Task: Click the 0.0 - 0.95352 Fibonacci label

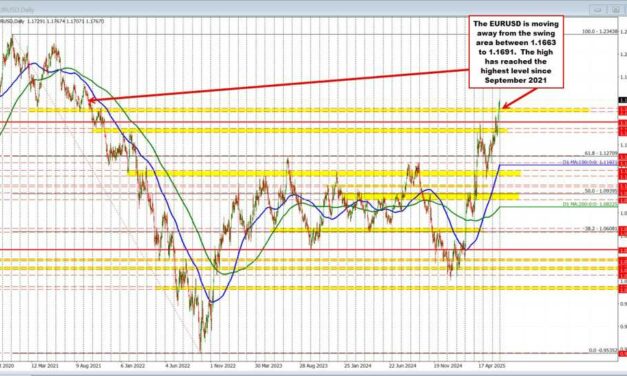Action: point(603,350)
